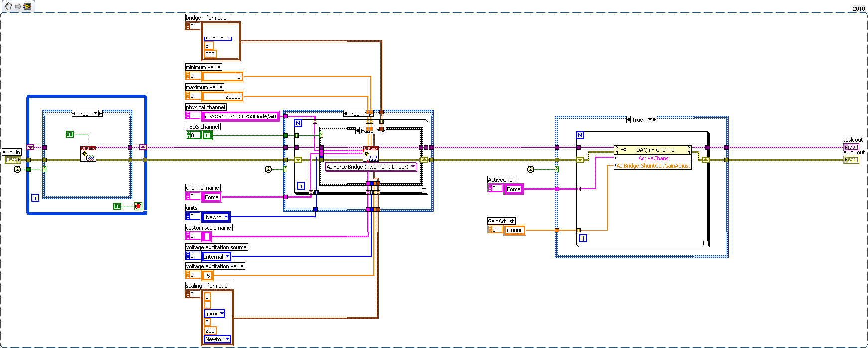Screen dimensions: 868x348
Task: Click the ActiveChans property of DAQmx Channel node
Action: point(653,158)
